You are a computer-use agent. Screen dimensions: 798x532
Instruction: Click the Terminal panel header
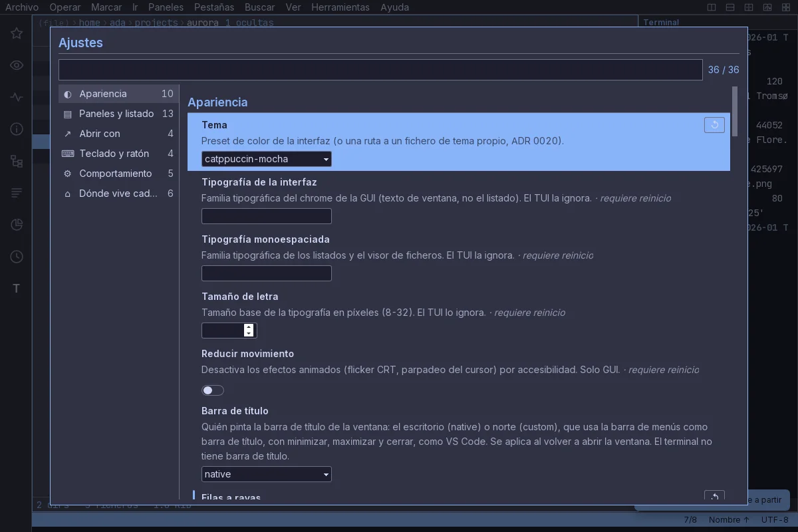coord(661,22)
